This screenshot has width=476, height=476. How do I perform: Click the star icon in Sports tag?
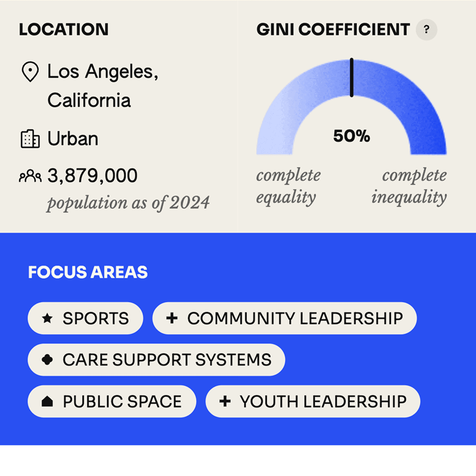point(47,319)
